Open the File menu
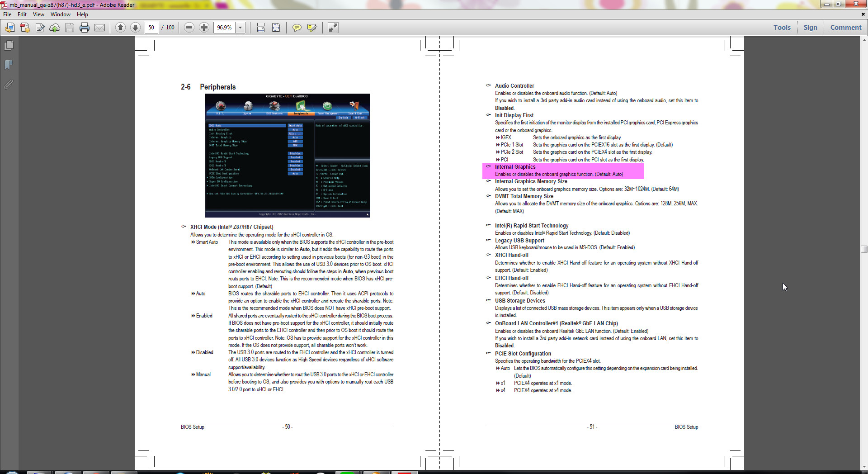Screen dimensions: 868x474 coord(7,14)
